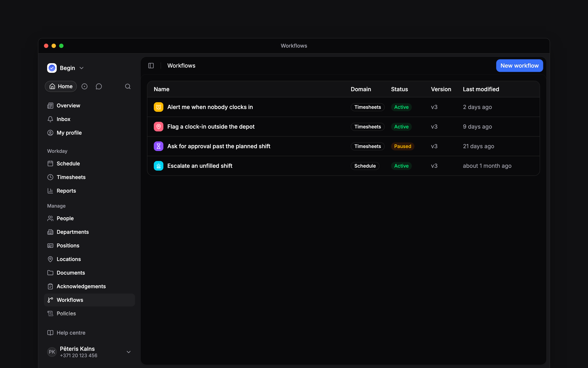Click the Acknowledgements clipboard check icon

(50, 286)
